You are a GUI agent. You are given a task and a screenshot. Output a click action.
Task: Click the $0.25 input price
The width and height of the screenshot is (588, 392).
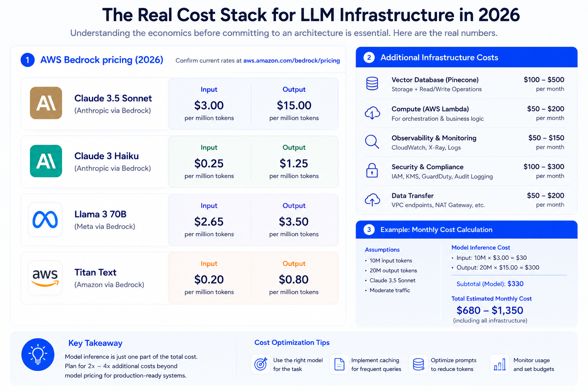(x=209, y=163)
